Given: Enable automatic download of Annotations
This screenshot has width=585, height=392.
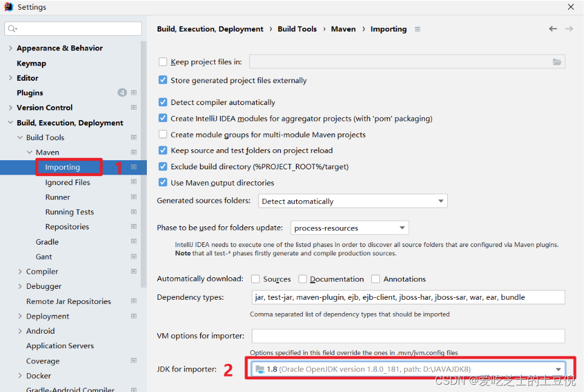Looking at the screenshot, I should [x=376, y=279].
